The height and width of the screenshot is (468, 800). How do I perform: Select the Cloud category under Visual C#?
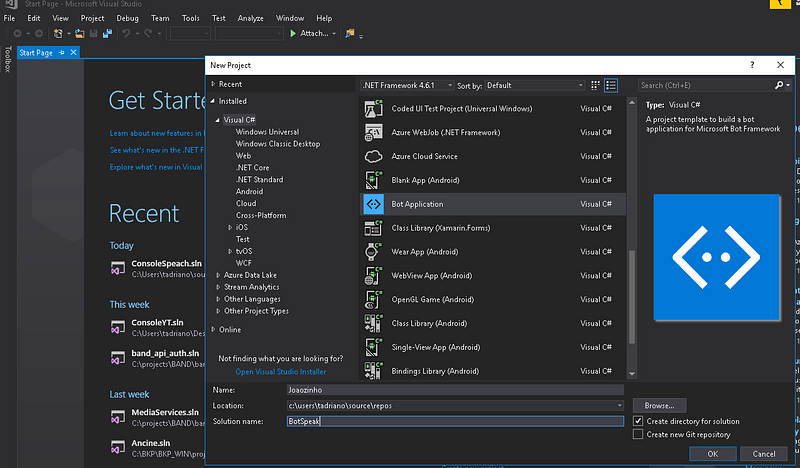pos(246,203)
